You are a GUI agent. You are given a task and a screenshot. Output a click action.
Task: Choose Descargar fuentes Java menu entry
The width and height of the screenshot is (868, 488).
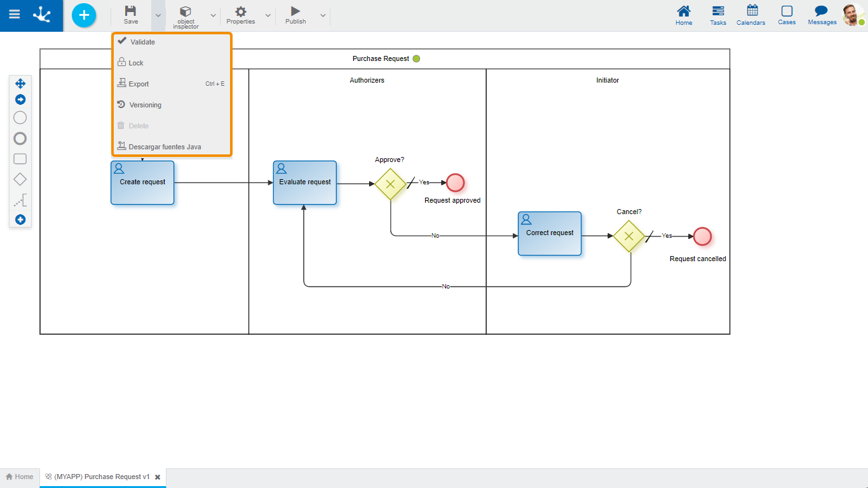point(172,147)
